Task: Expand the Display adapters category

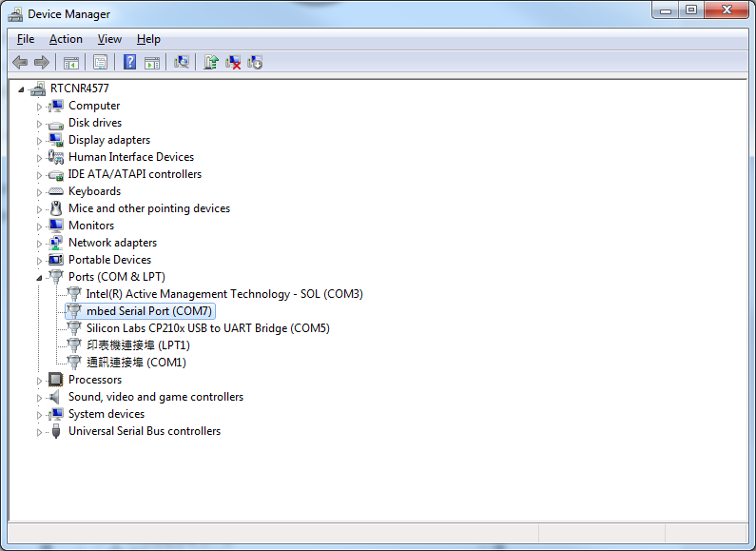Action: [40, 141]
